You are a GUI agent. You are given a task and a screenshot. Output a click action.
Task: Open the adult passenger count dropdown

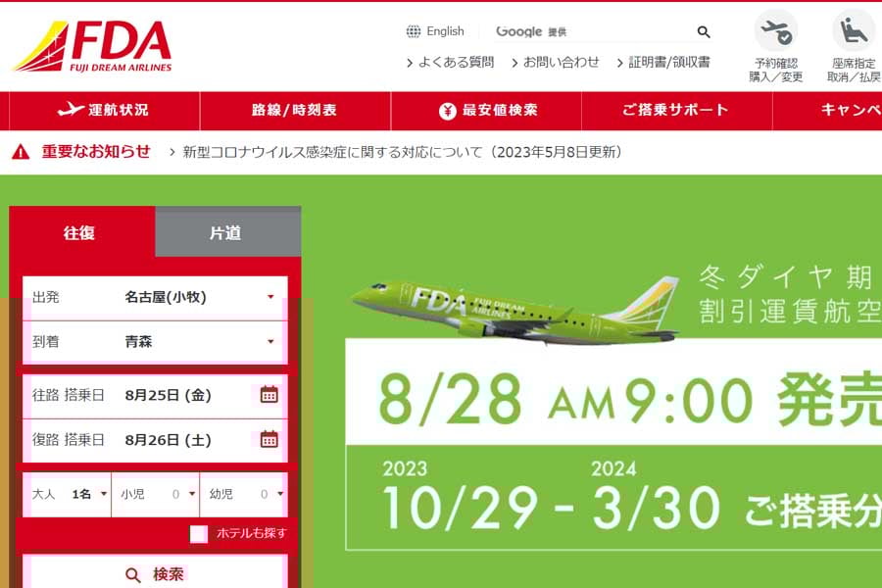click(68, 494)
